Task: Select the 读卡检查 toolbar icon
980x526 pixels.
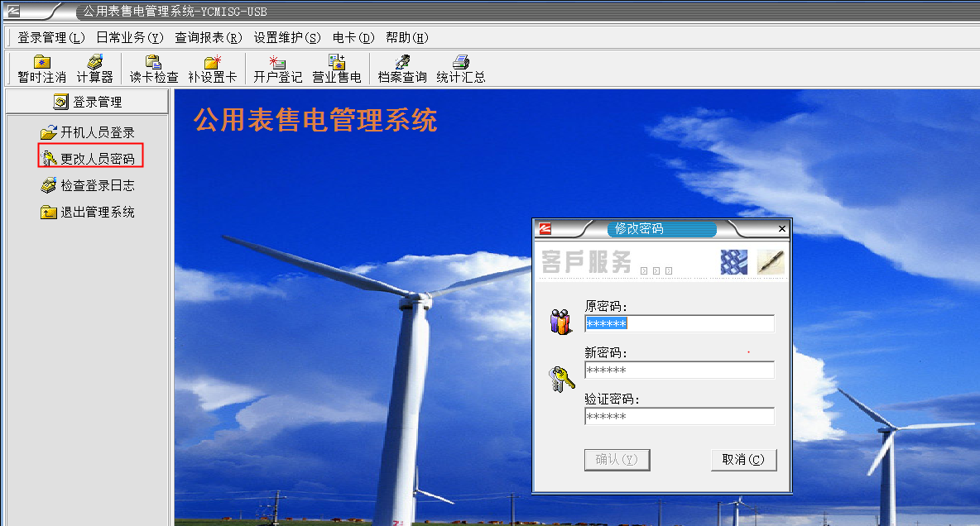Action: point(153,69)
